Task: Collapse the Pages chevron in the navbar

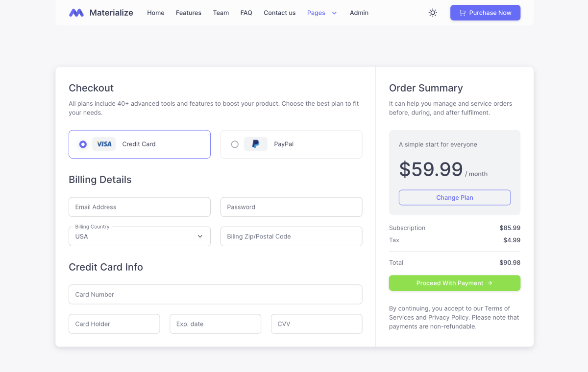Action: (x=334, y=13)
